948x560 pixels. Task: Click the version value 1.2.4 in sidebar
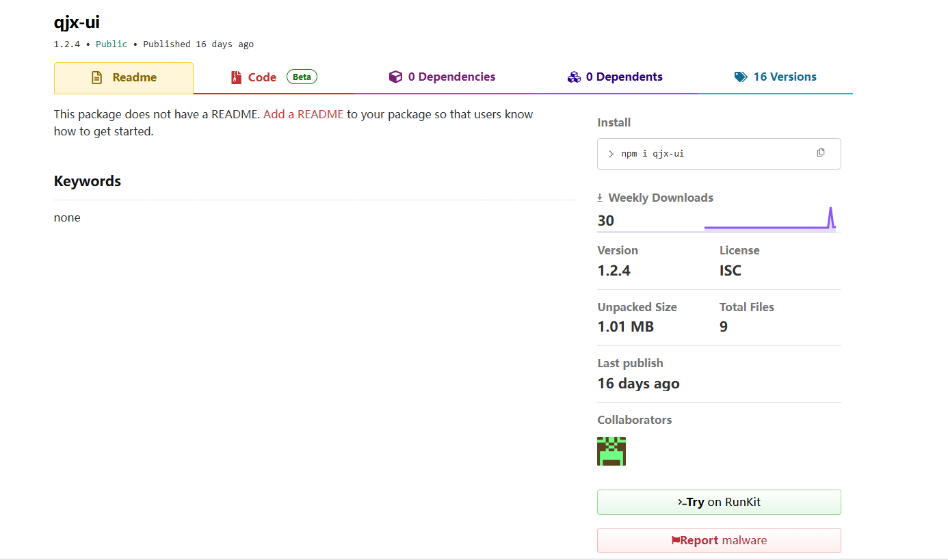pyautogui.click(x=614, y=270)
